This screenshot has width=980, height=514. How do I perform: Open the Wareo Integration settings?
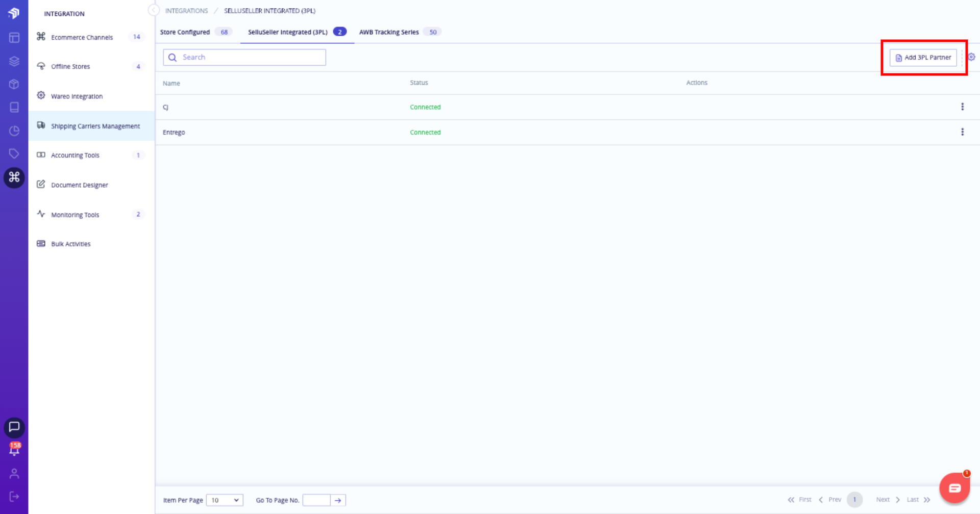77,96
